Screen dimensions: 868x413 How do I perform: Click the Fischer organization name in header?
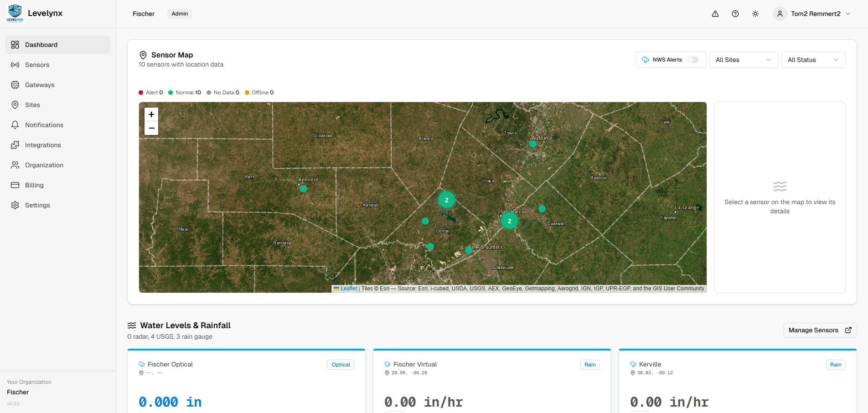[x=144, y=14]
